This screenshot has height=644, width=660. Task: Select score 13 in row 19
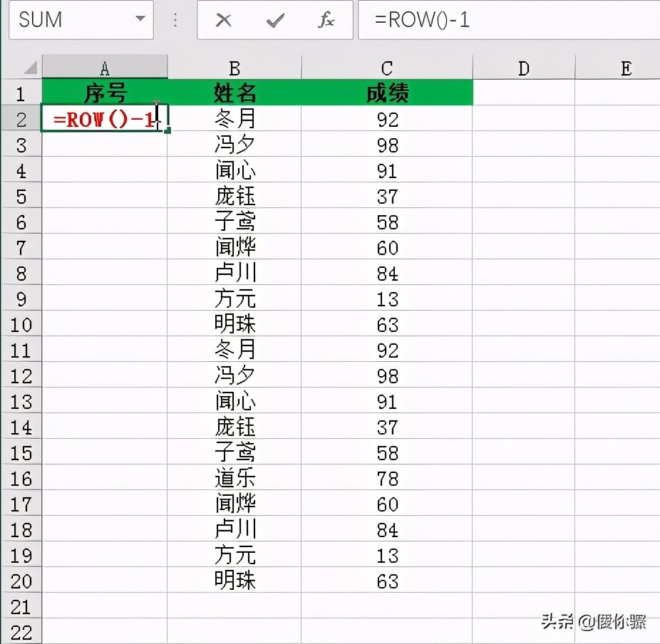pos(387,555)
